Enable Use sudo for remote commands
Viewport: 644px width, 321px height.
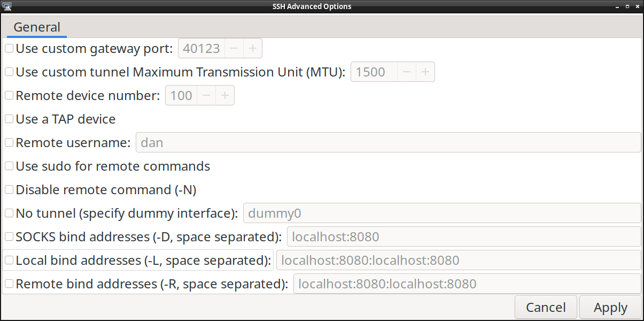(x=9, y=166)
